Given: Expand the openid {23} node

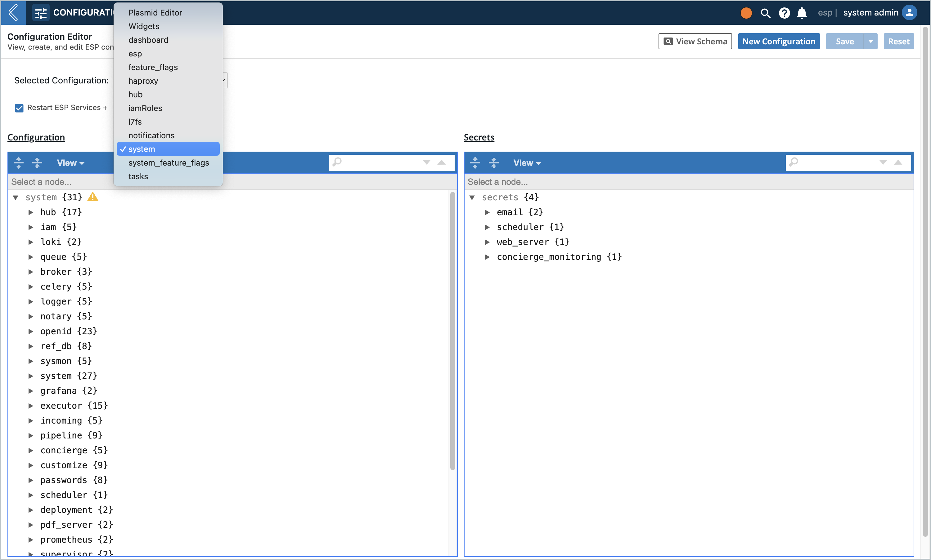Looking at the screenshot, I should pos(31,331).
